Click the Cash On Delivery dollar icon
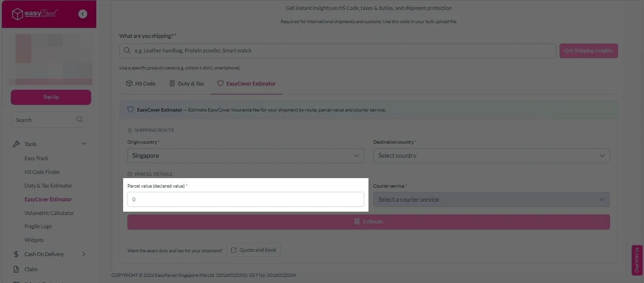 (x=16, y=254)
